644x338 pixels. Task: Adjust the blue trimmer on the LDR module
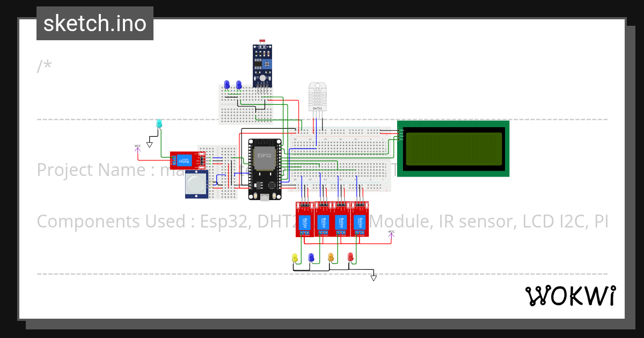point(267,64)
